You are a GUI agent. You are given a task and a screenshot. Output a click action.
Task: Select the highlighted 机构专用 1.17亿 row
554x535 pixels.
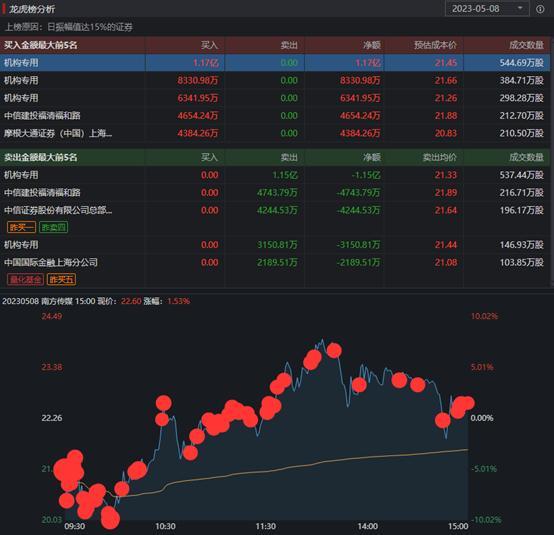pos(275,63)
